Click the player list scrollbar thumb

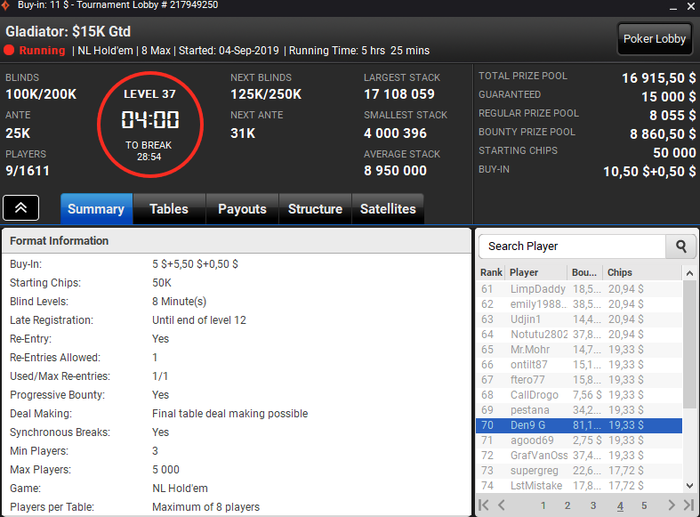[690, 344]
